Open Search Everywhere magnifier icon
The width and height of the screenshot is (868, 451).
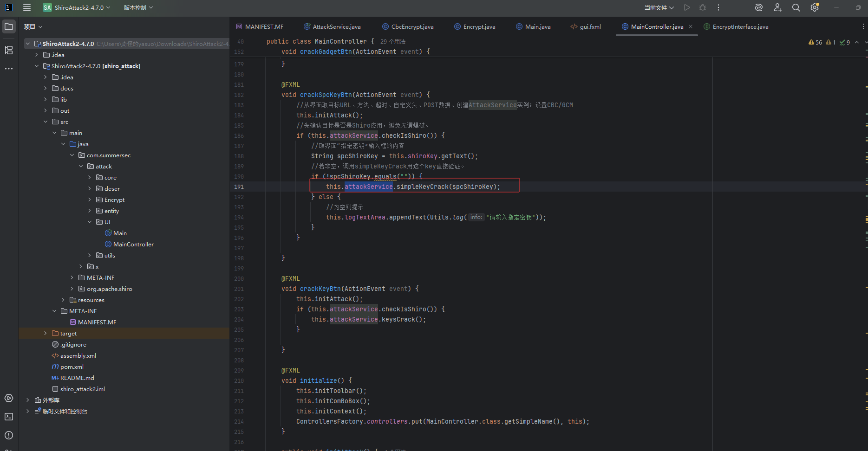(x=796, y=7)
